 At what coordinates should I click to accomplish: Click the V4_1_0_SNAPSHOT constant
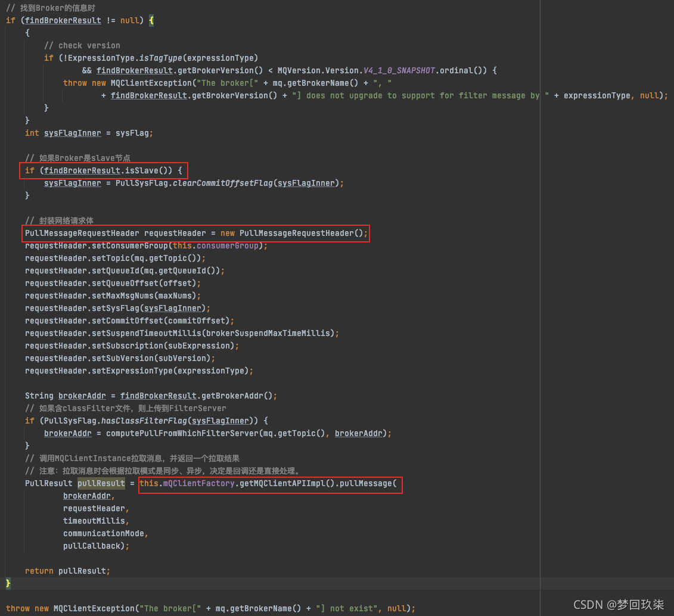(x=399, y=70)
